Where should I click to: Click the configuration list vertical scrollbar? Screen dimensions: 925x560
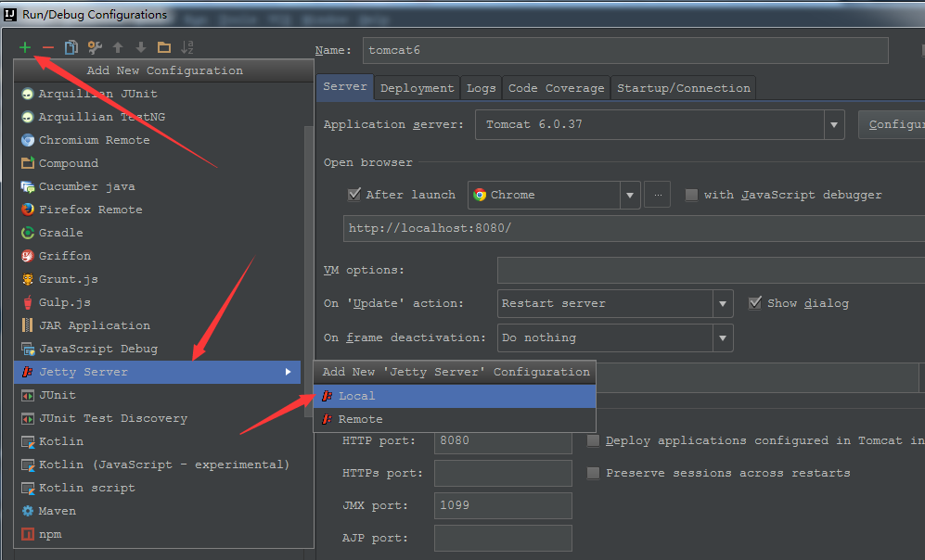(308, 271)
